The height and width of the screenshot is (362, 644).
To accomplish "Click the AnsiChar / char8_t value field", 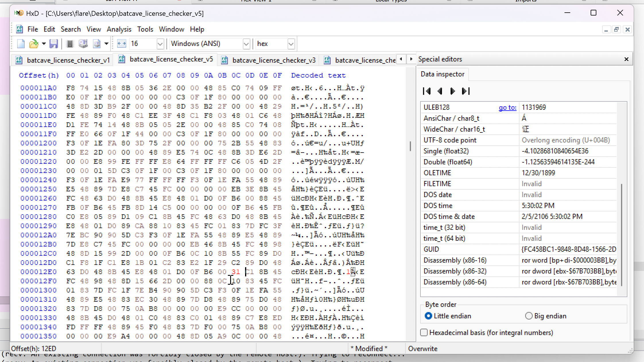I will click(x=568, y=118).
